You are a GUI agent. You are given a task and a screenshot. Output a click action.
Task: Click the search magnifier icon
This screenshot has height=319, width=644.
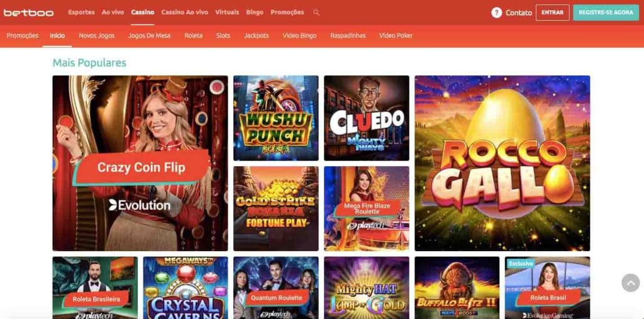tap(316, 13)
